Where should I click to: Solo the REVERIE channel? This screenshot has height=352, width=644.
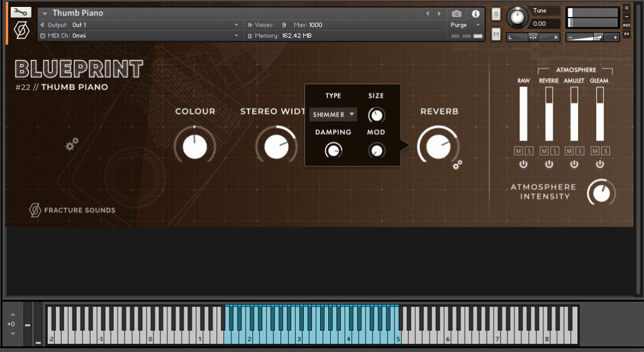tap(555, 151)
